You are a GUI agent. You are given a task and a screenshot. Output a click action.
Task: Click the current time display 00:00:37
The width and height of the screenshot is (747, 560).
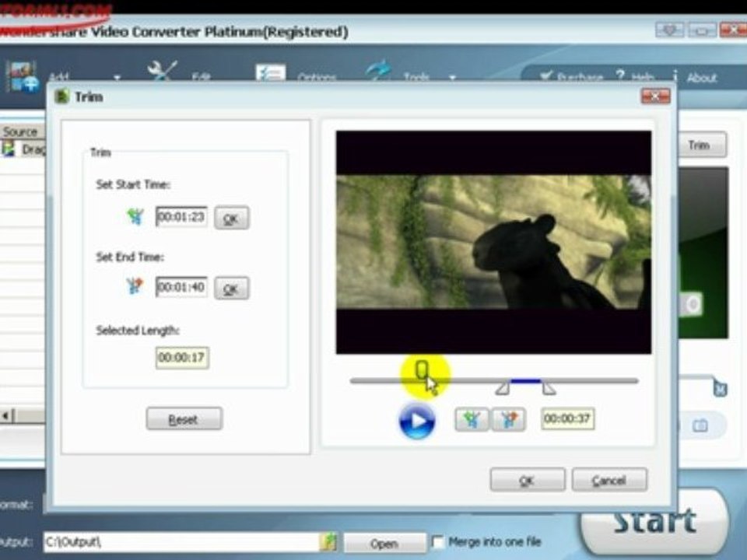(x=567, y=418)
